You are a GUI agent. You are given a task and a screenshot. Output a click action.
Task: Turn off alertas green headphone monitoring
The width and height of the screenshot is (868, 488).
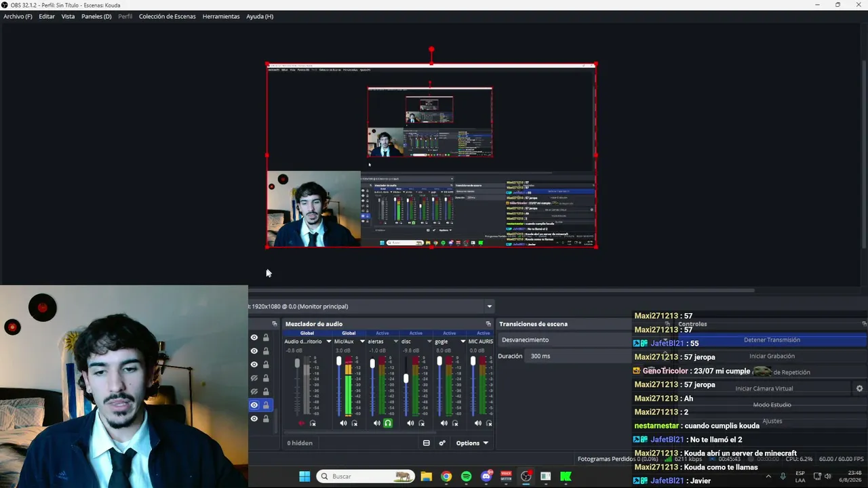pyautogui.click(x=388, y=423)
